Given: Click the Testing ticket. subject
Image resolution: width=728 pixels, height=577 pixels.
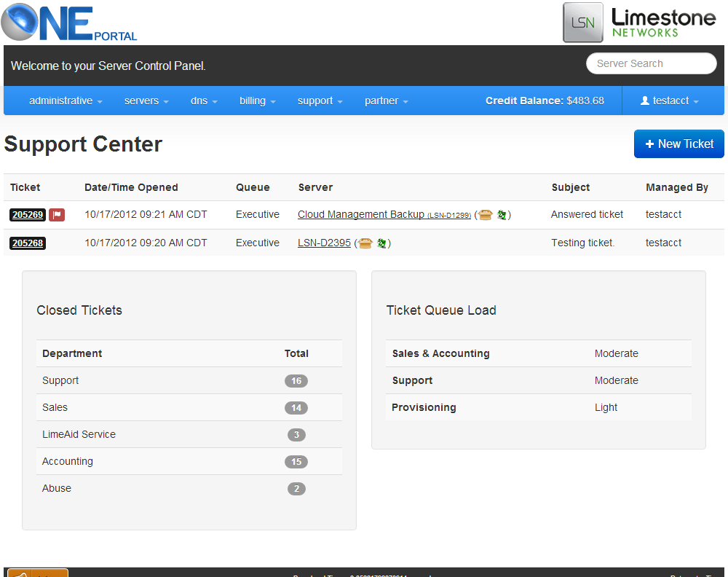Looking at the screenshot, I should (x=582, y=243).
